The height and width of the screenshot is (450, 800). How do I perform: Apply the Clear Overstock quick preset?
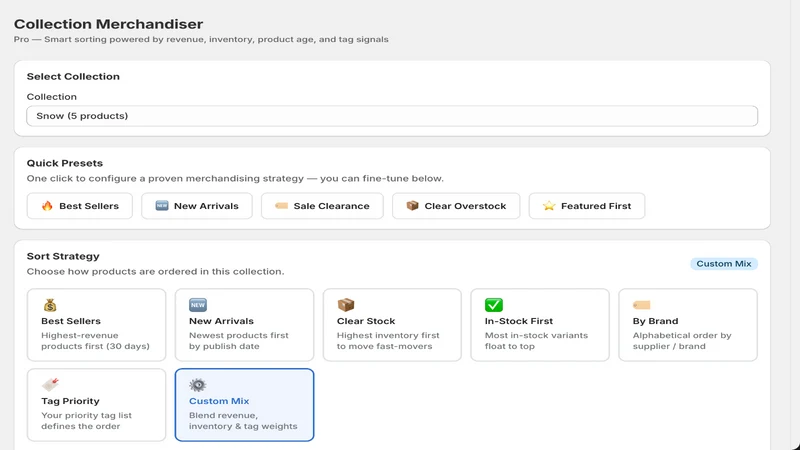point(456,206)
